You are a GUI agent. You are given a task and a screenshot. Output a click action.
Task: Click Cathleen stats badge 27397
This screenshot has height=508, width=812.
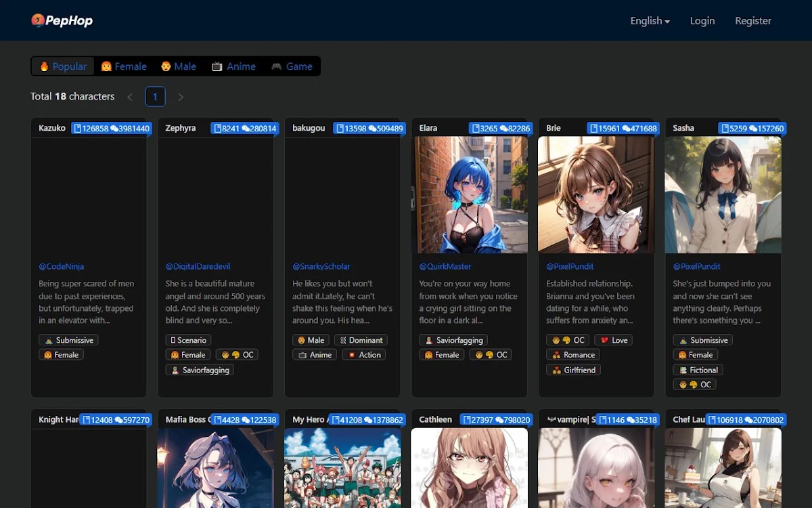(x=496, y=420)
